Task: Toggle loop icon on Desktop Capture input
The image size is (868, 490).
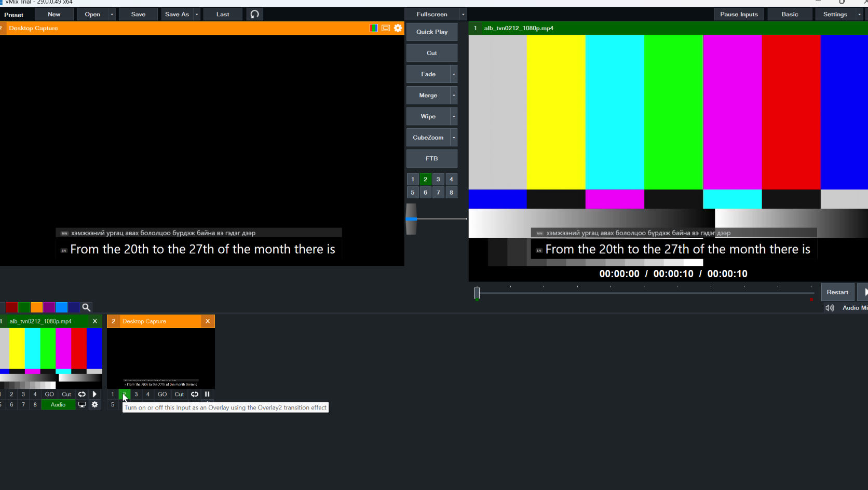Action: 195,394
